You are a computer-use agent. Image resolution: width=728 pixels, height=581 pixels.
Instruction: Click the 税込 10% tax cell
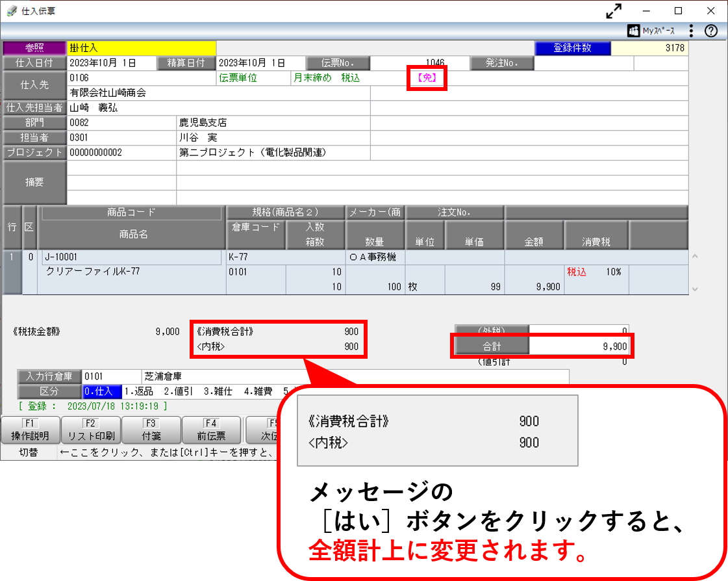click(x=596, y=272)
